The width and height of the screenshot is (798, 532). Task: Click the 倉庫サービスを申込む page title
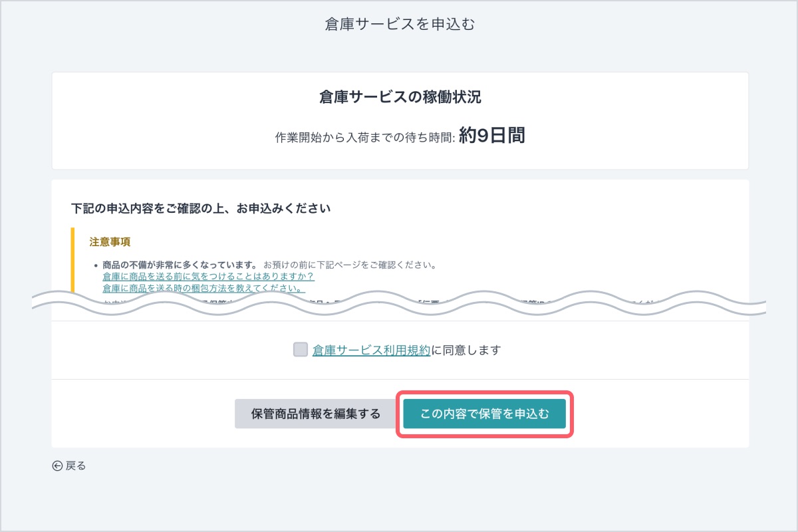point(400,25)
